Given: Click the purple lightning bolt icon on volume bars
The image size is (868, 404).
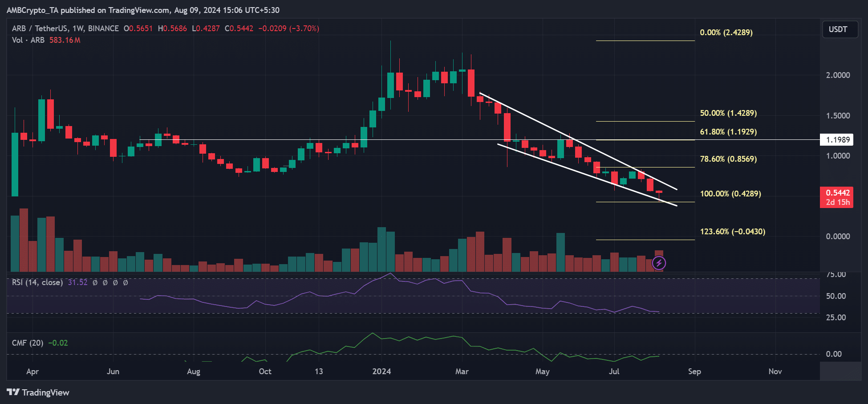Looking at the screenshot, I should coord(659,263).
